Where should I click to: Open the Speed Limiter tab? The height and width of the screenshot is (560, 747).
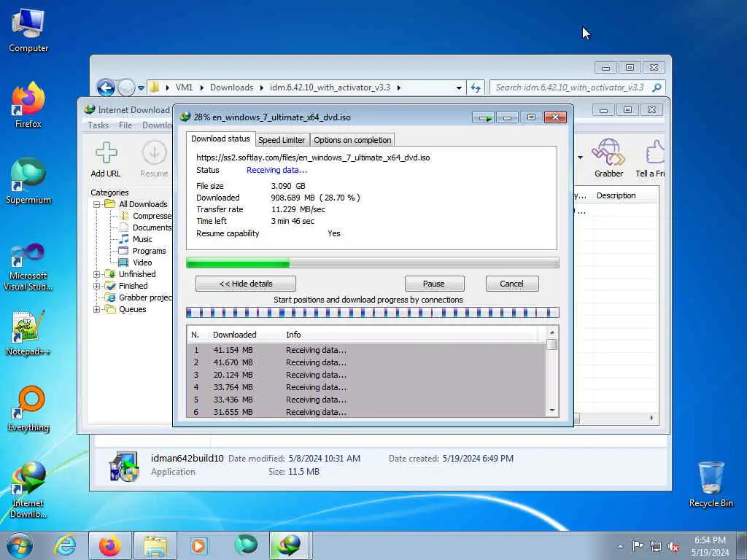tap(282, 140)
